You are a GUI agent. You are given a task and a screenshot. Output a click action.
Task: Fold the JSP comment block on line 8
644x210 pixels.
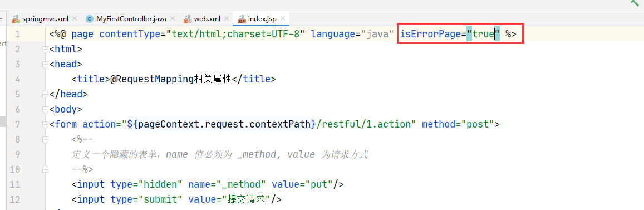click(45, 139)
